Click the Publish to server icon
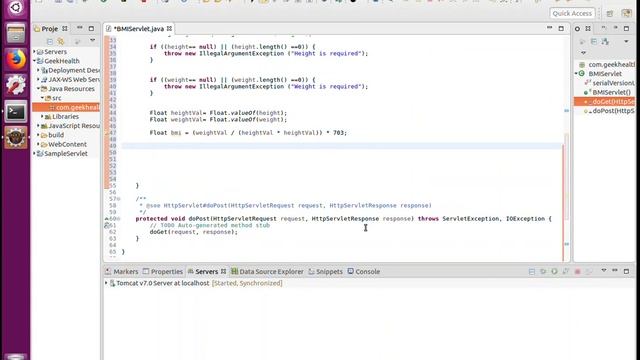The image size is (640, 360). click(x=589, y=271)
